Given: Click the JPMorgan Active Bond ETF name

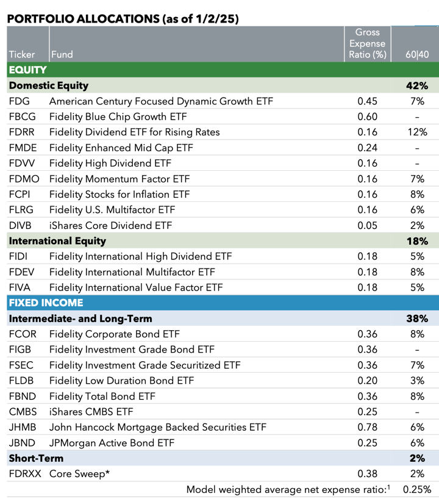Looking at the screenshot, I should pos(112,442).
